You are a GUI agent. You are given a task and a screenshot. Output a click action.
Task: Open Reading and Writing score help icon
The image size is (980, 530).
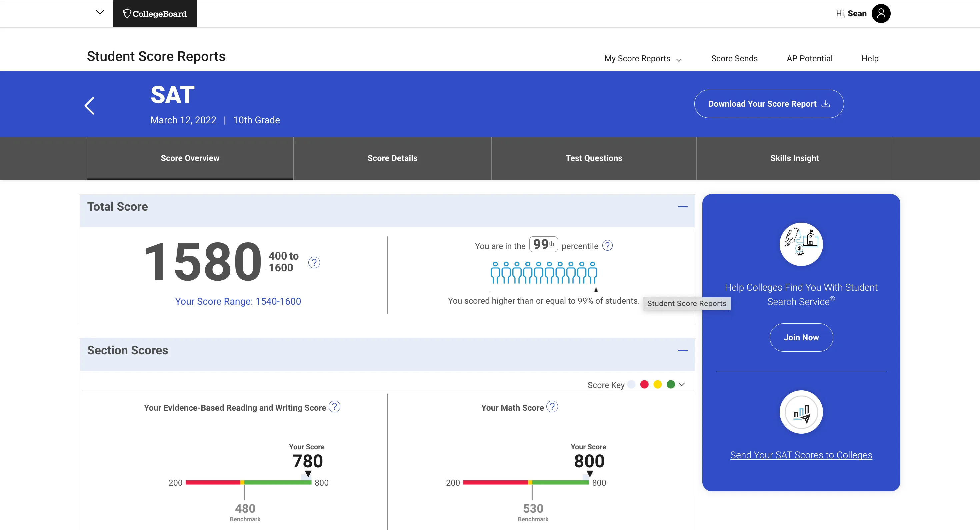[x=334, y=407]
